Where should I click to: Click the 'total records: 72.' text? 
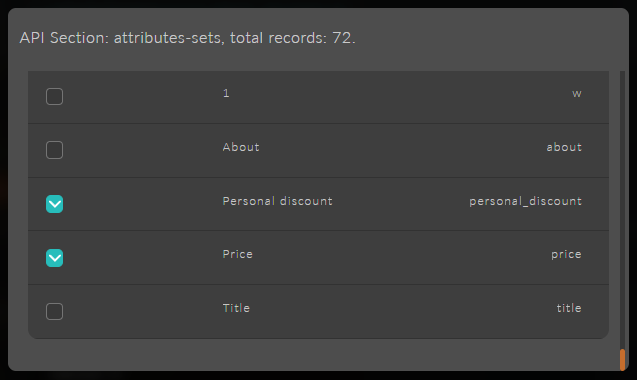tap(292, 38)
